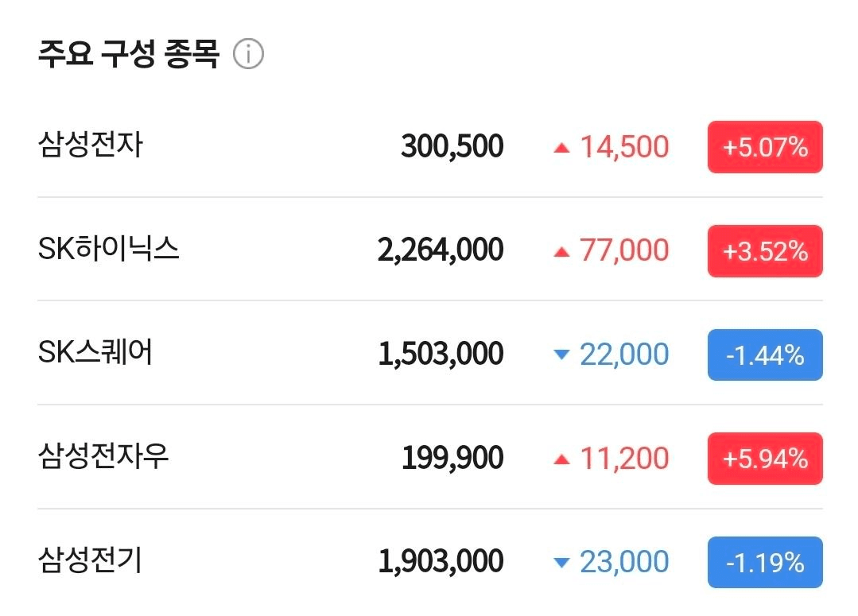Select the 300,500 price for 삼성전자
This screenshot has height=616, width=858.
tap(452, 146)
